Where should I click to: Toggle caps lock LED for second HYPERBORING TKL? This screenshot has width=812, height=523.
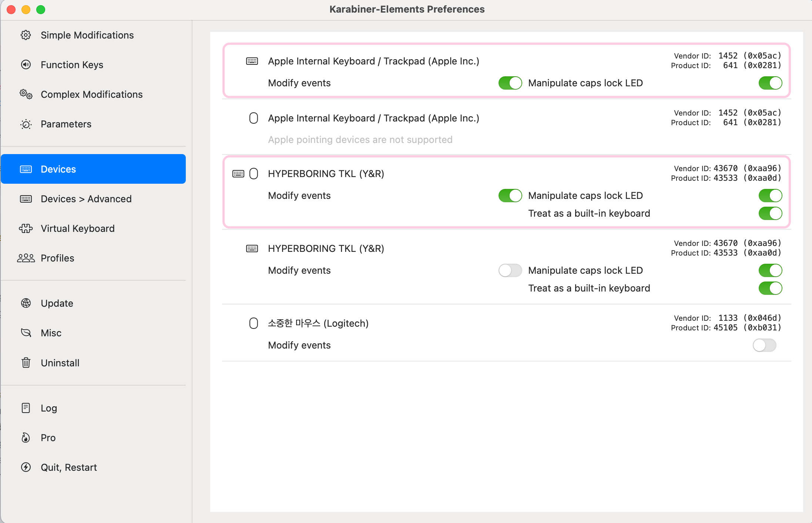click(770, 270)
